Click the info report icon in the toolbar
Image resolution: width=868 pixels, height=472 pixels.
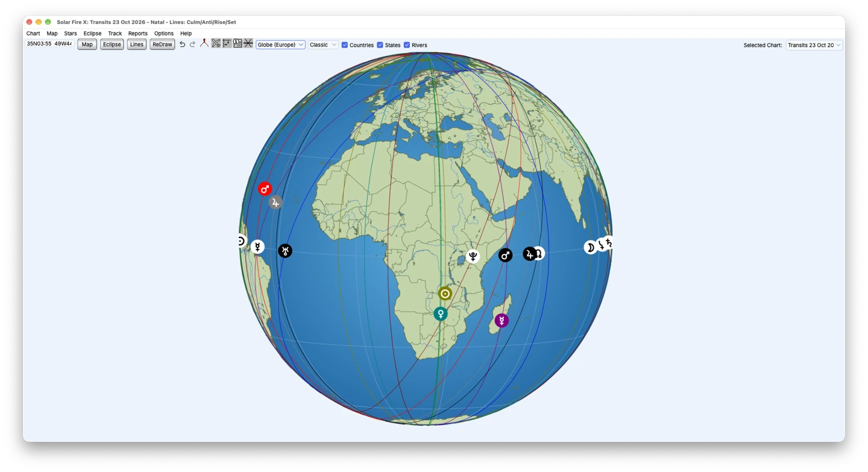(237, 43)
